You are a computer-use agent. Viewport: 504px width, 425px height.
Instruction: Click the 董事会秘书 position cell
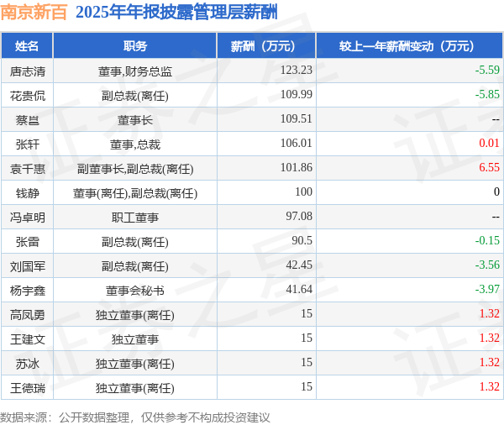coord(135,291)
